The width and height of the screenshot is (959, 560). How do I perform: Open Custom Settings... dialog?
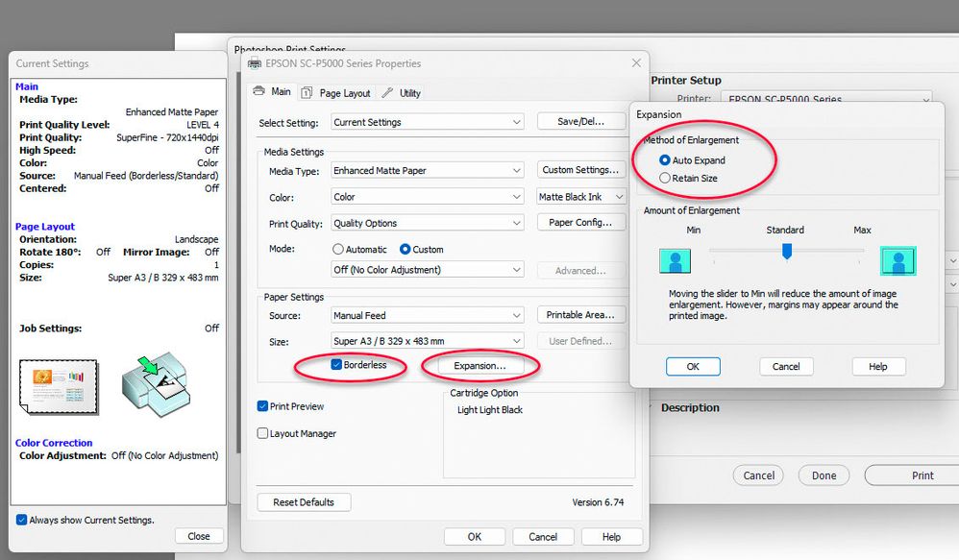(x=581, y=170)
